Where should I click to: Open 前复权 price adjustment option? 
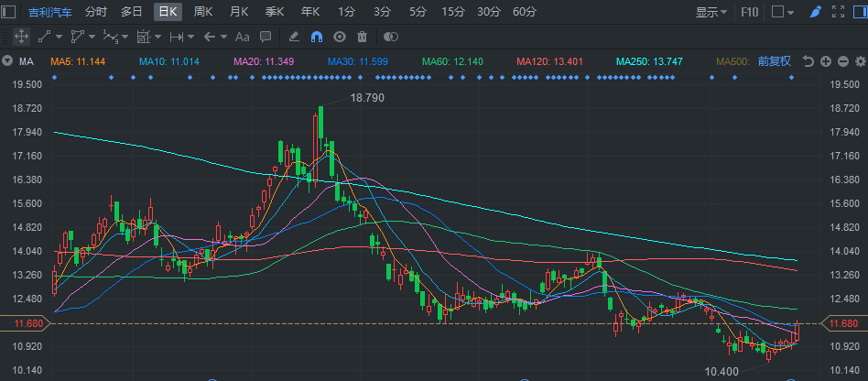point(775,61)
